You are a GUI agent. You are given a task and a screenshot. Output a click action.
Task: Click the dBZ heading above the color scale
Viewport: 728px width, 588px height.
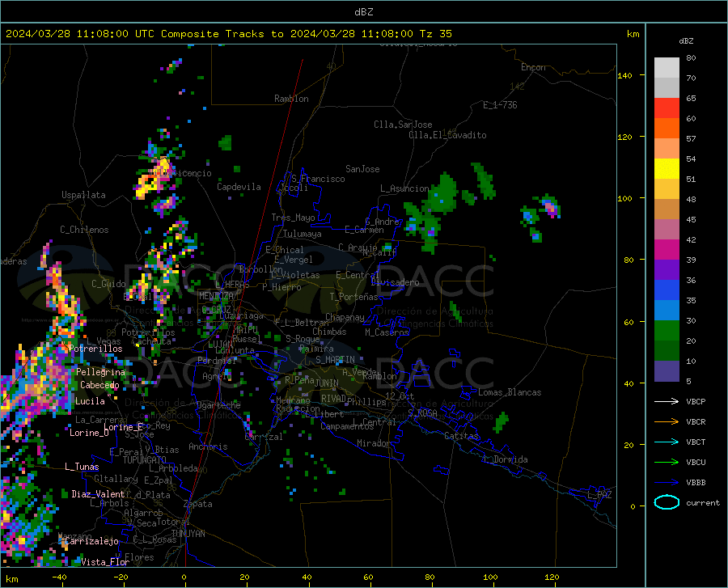click(686, 40)
